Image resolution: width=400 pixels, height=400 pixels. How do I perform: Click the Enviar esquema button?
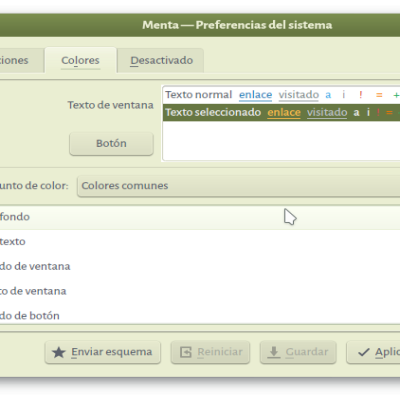103,352
